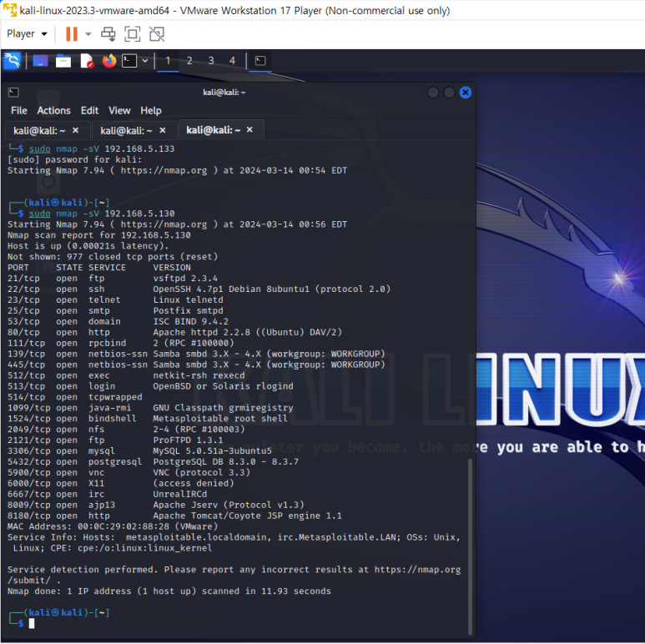Click 'Not shown: 977 closed tcp ports' line
645x644 pixels.
(x=113, y=257)
